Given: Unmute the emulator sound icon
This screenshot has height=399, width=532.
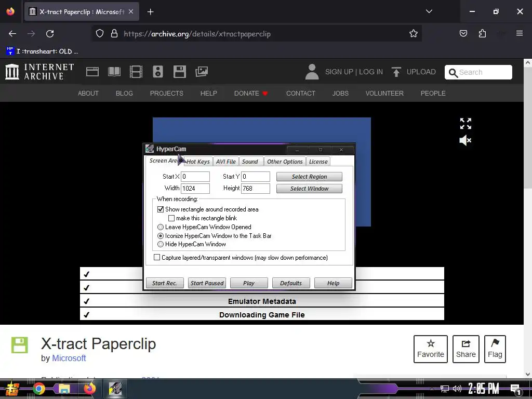Looking at the screenshot, I should pyautogui.click(x=465, y=140).
